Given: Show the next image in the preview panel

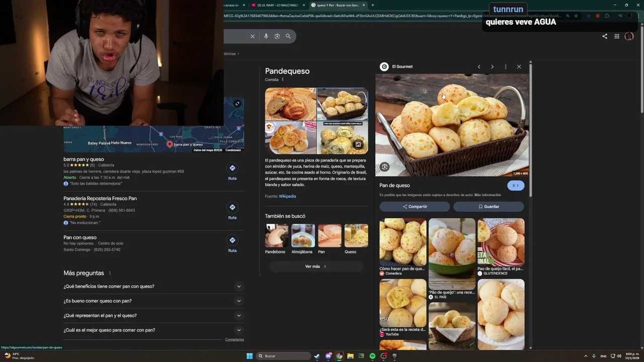Looking at the screenshot, I should click(492, 66).
